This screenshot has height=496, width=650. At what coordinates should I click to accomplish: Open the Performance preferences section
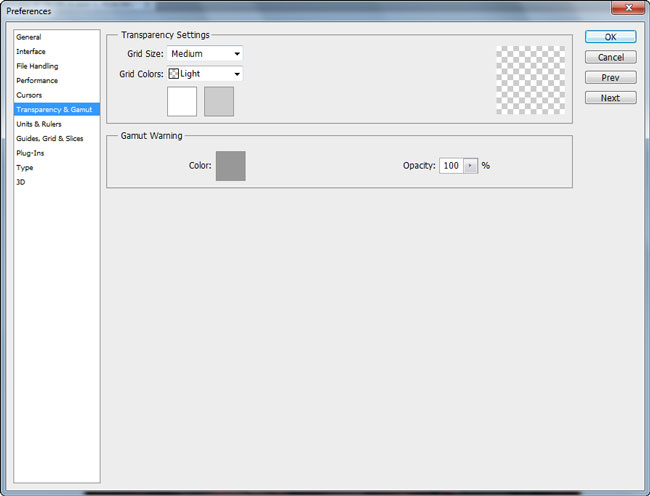(37, 80)
